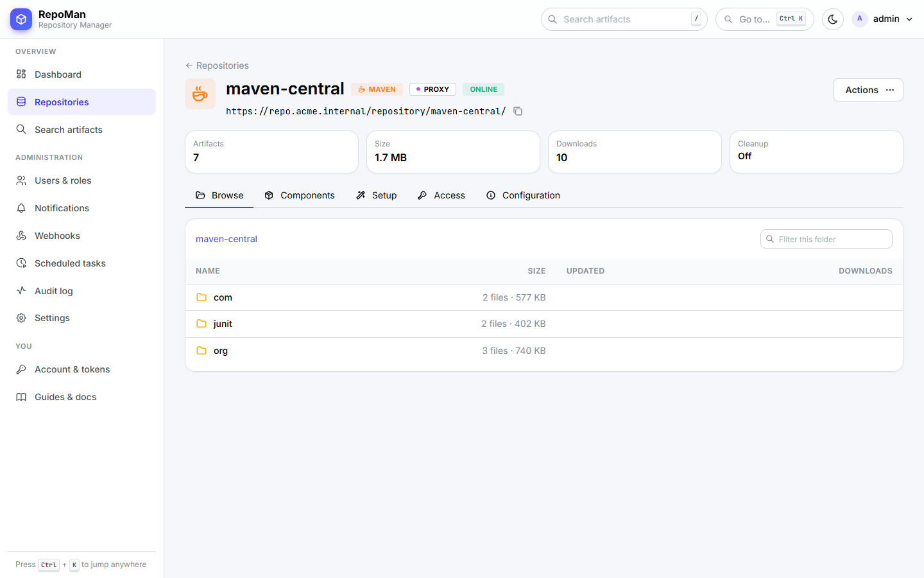Switch to the Components tab
The image size is (924, 578).
pyautogui.click(x=300, y=195)
